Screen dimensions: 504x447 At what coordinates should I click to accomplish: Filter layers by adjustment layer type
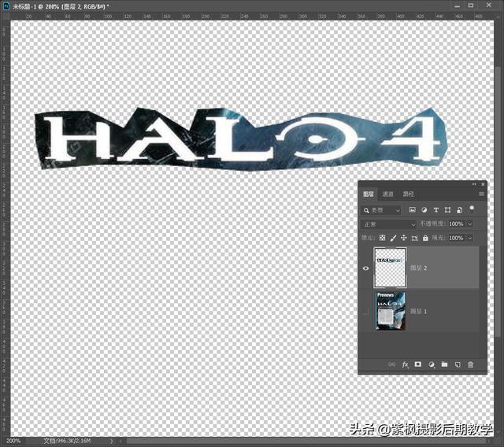click(x=424, y=210)
